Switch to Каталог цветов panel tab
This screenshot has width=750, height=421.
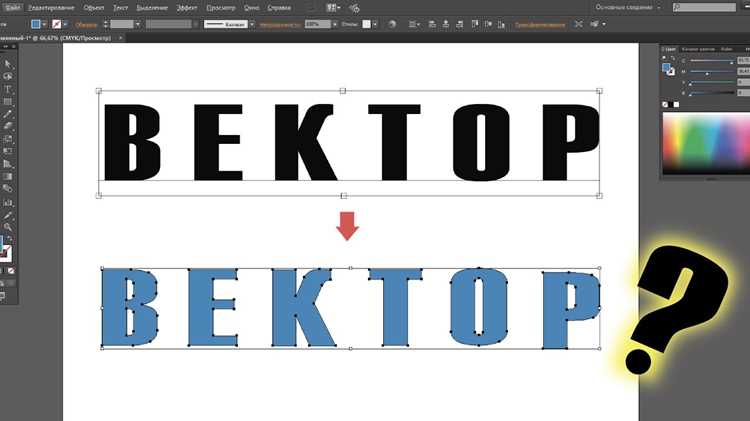tap(698, 49)
